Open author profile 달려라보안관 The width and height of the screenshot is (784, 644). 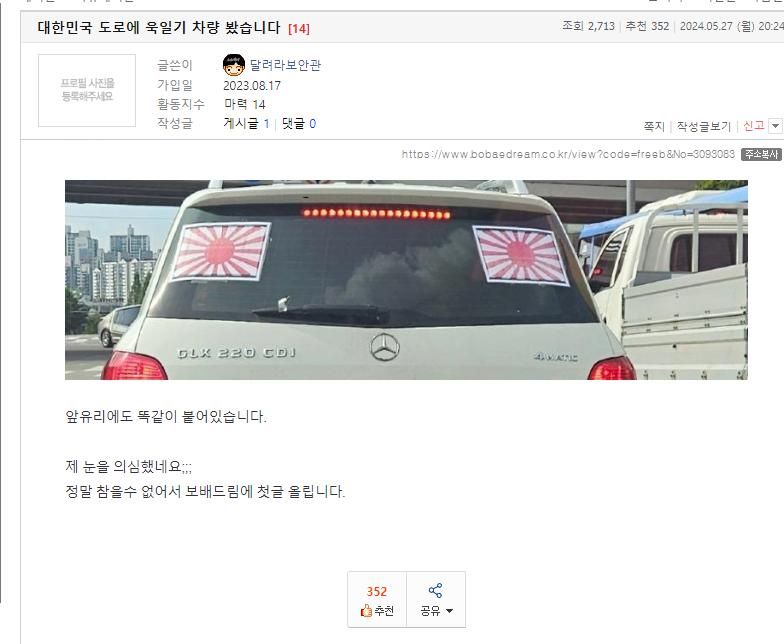[285, 65]
